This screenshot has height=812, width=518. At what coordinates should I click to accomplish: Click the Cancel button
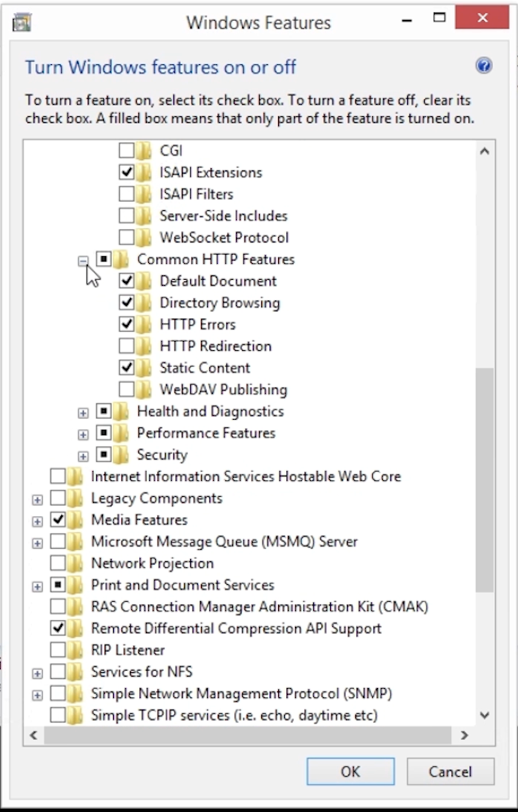tap(450, 771)
